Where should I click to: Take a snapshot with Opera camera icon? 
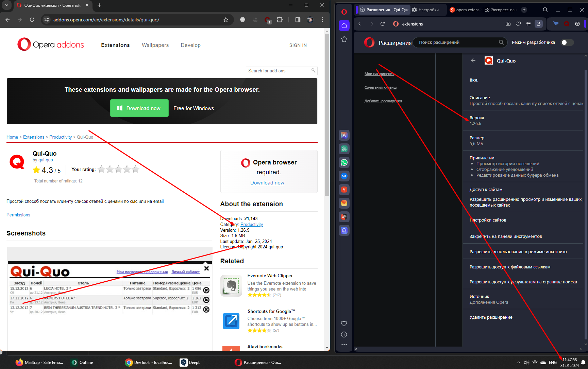click(508, 24)
